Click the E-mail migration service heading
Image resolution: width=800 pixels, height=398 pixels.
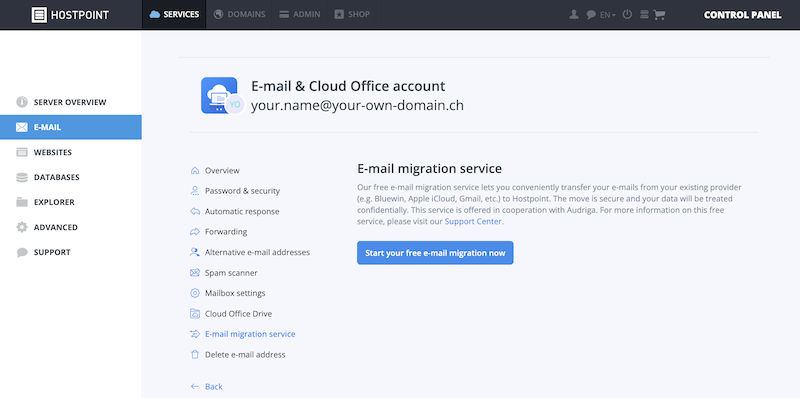(430, 168)
